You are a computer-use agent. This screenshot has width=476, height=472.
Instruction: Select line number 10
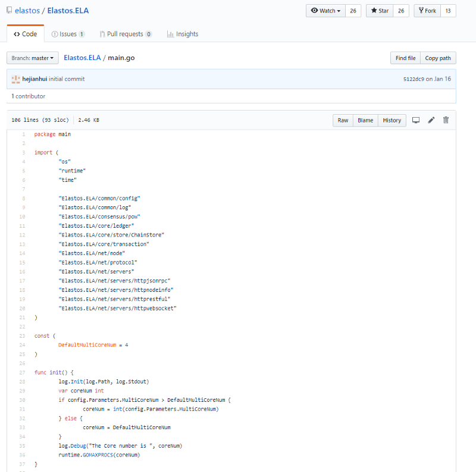(x=22, y=217)
